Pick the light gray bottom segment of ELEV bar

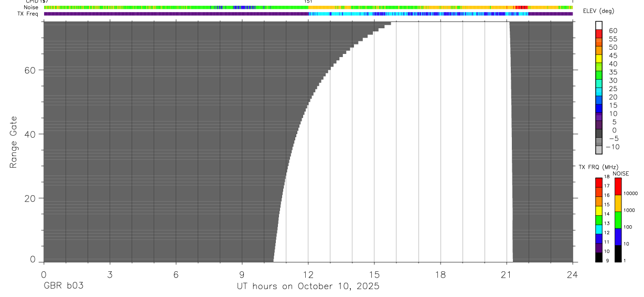599,150
